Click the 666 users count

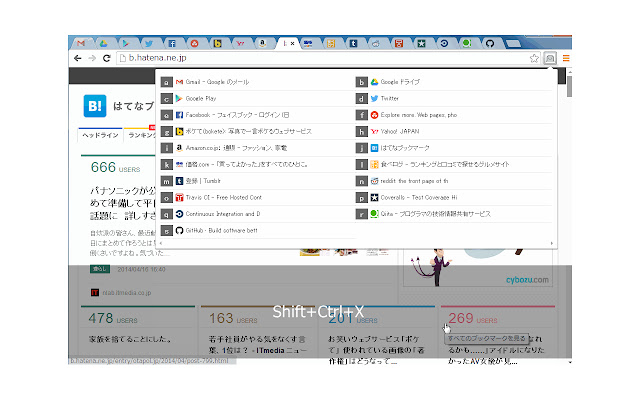pos(116,167)
